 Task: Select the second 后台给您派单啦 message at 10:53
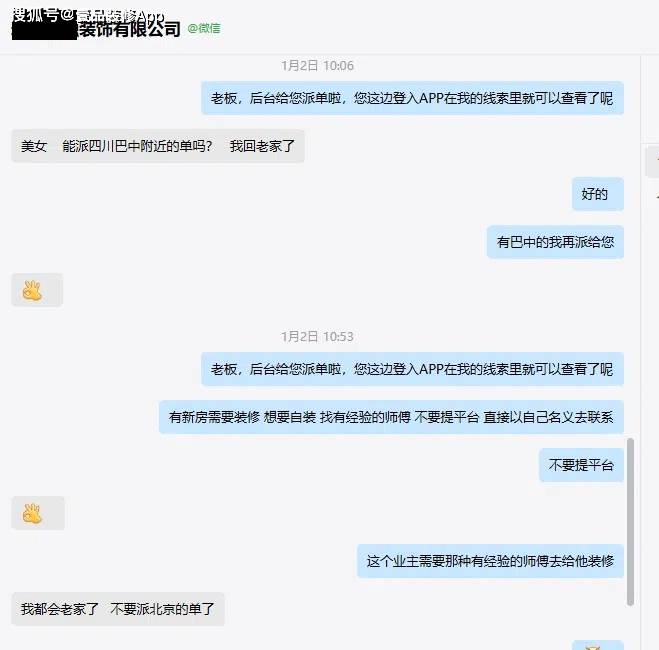pos(412,369)
